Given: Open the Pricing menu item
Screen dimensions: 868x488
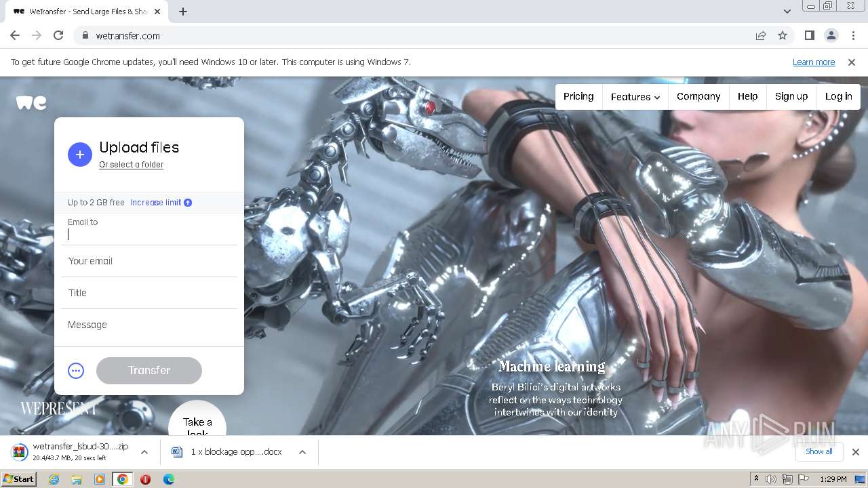Looking at the screenshot, I should click(x=578, y=97).
